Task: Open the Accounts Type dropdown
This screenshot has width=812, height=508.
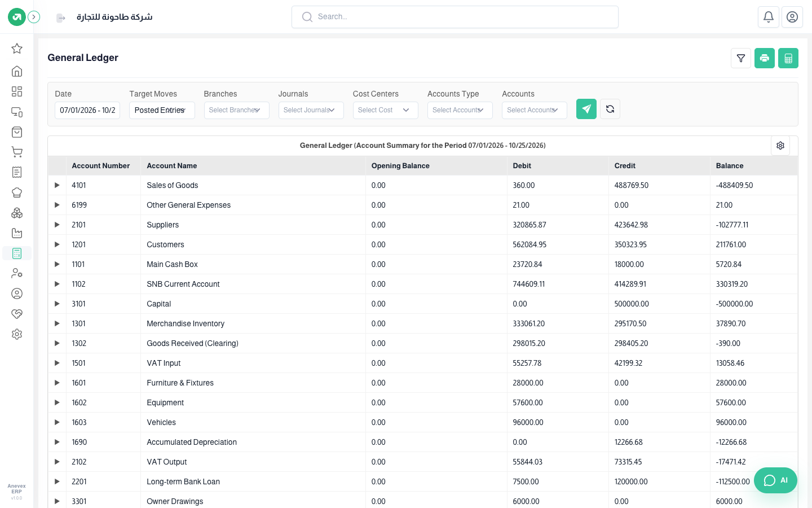Action: tap(460, 110)
